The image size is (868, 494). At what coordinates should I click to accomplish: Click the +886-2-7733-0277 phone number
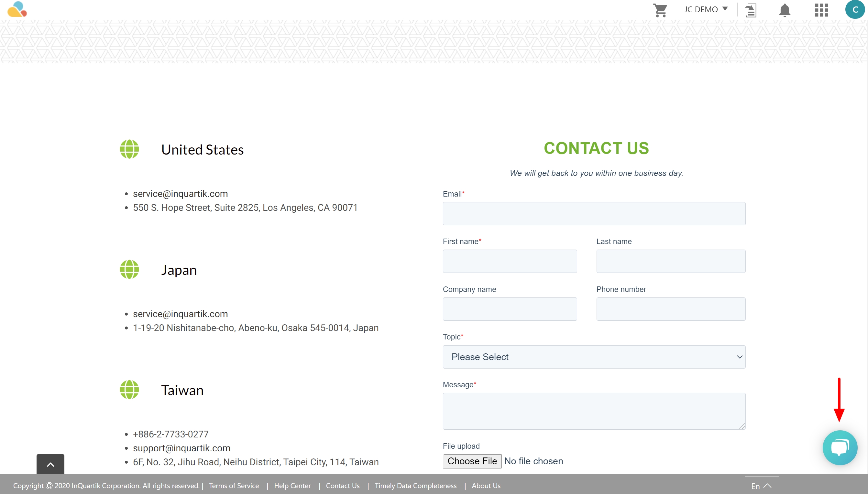click(171, 434)
